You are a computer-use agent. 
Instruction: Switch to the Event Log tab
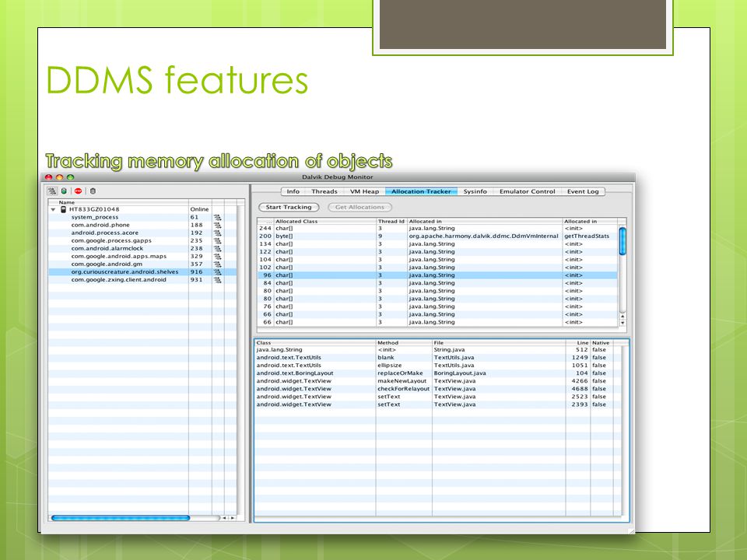pyautogui.click(x=583, y=191)
